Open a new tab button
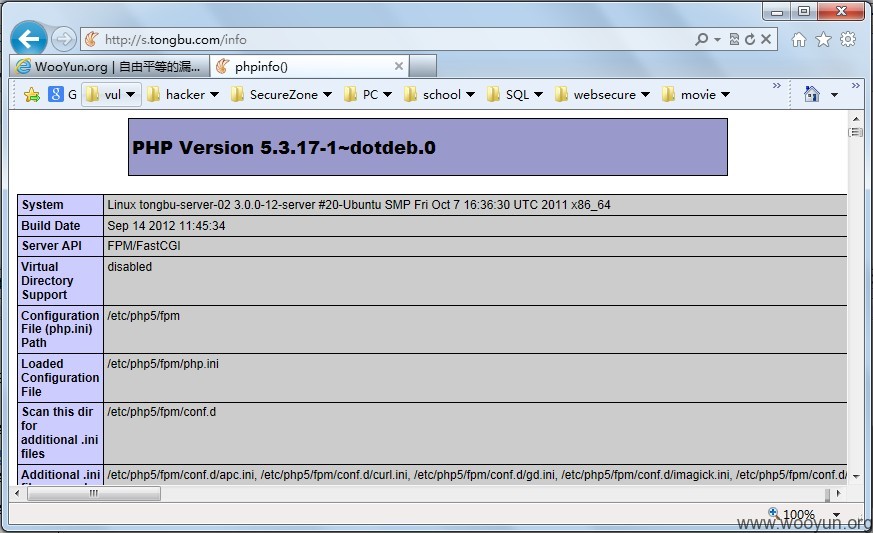The image size is (873, 533). coord(423,66)
